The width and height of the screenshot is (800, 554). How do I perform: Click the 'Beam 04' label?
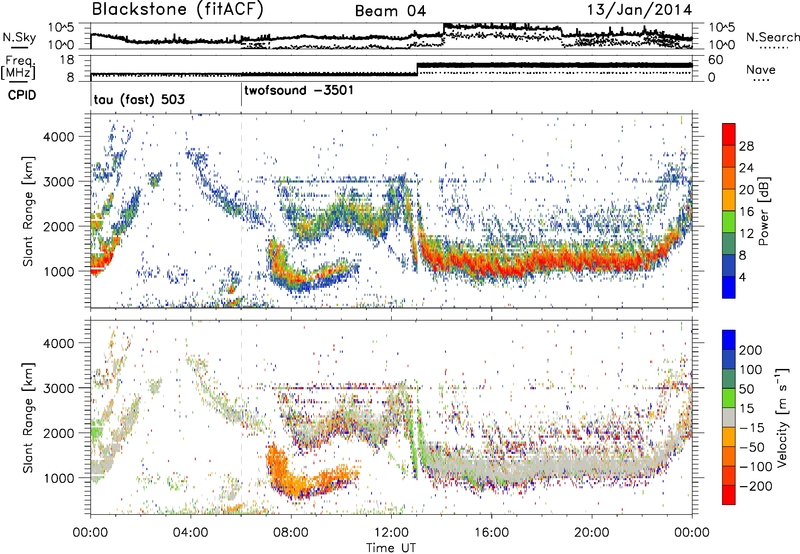[x=390, y=11]
